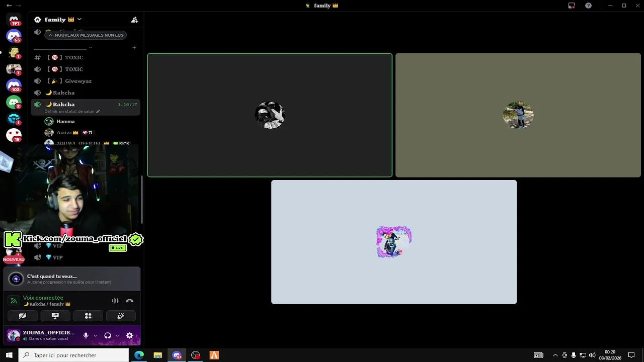
Task: Click Définir un statut de salon
Action: 69,112
